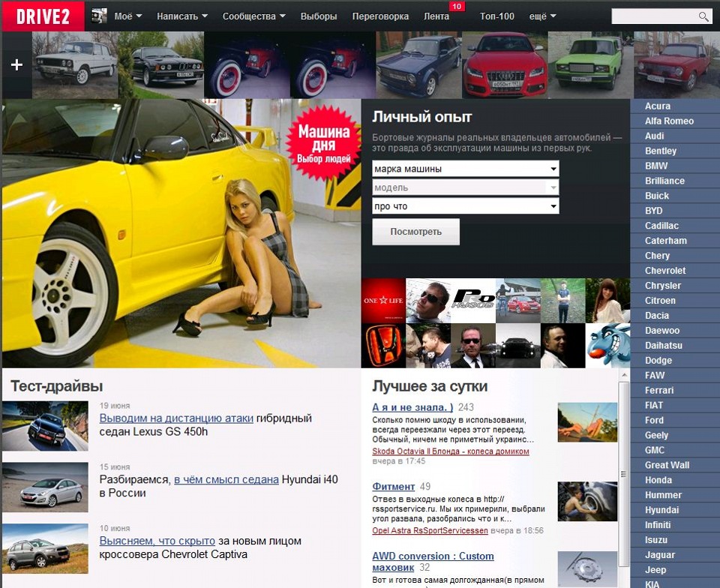This screenshot has height=588, width=720.
Task: Select Jaguar in the brand list
Action: [x=660, y=554]
